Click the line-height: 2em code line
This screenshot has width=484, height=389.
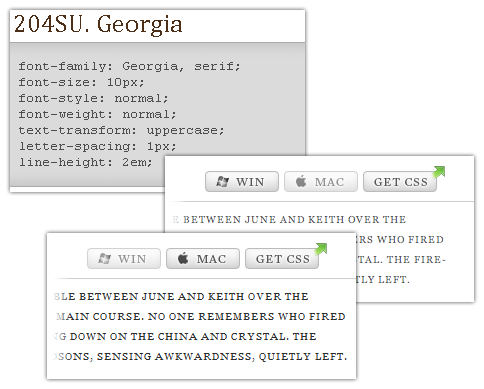(x=86, y=162)
